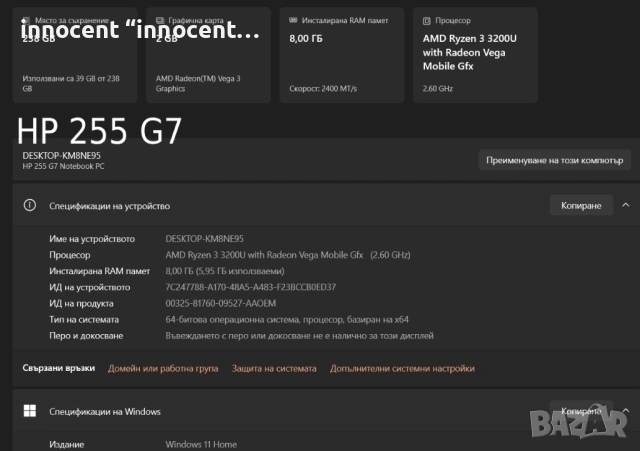Click Скорост: 2400 MT/s text on RAM card
The image size is (640, 451).
[x=323, y=89]
